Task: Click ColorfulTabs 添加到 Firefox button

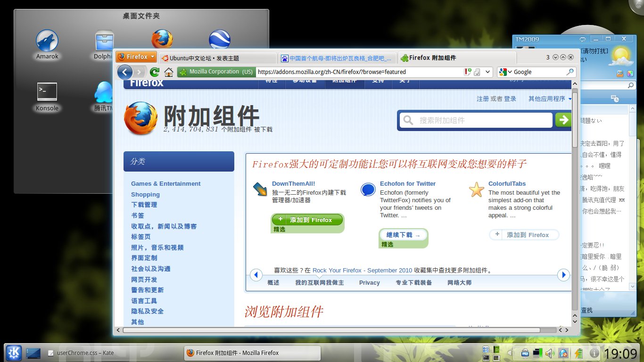Action: (x=524, y=235)
